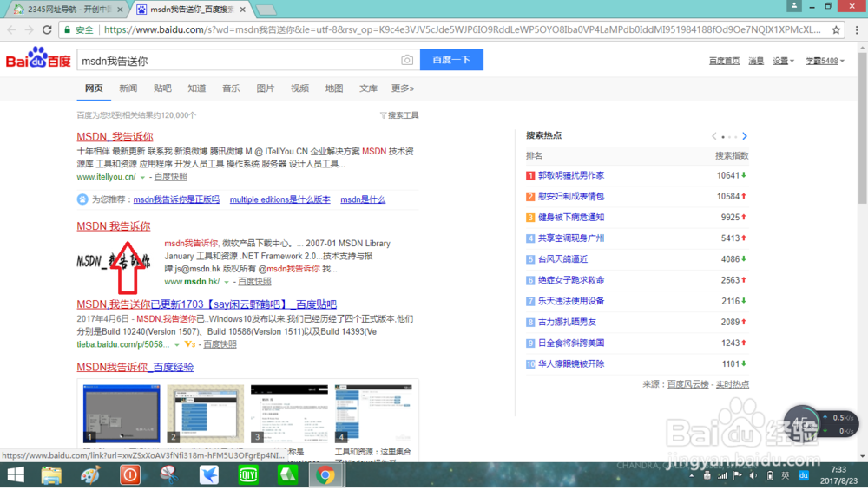Image resolution: width=868 pixels, height=490 pixels.
Task: Show hidden tray icons arrow
Action: click(x=692, y=475)
